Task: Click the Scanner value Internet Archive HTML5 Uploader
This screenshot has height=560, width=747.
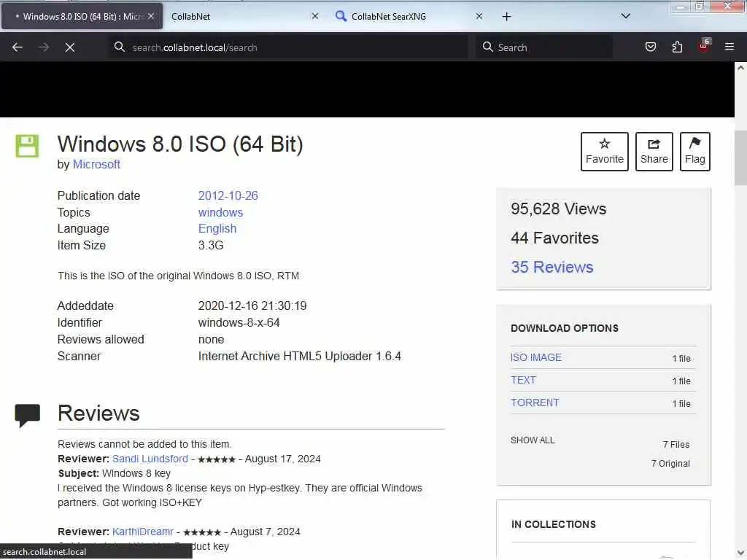Action: pyautogui.click(x=300, y=356)
